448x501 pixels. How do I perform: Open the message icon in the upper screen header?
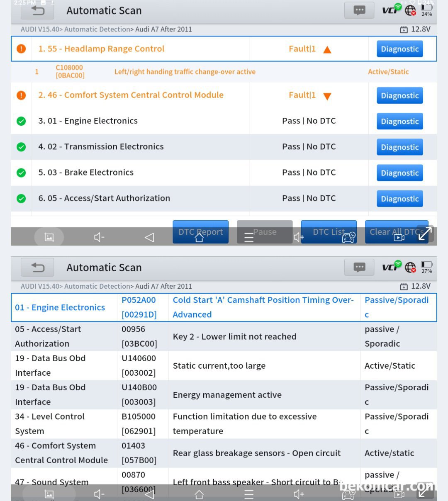pyautogui.click(x=359, y=10)
